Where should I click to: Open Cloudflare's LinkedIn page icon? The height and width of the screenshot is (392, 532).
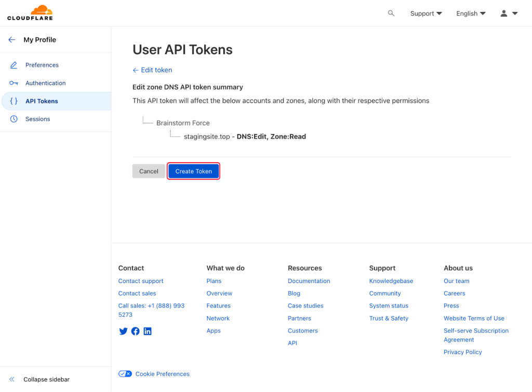tap(148, 331)
